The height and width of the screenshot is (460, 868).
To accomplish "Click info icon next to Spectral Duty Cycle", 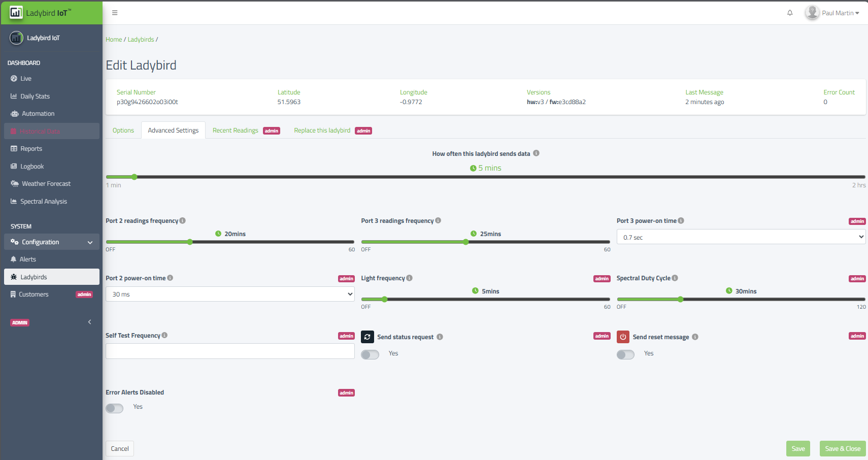I will tap(675, 278).
